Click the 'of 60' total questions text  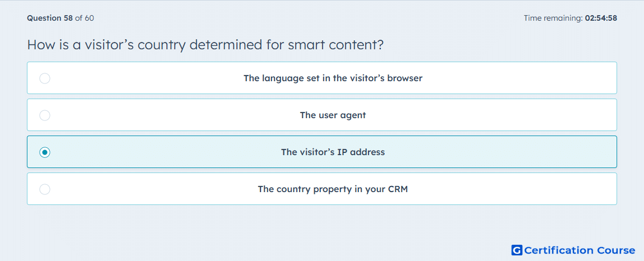point(84,18)
